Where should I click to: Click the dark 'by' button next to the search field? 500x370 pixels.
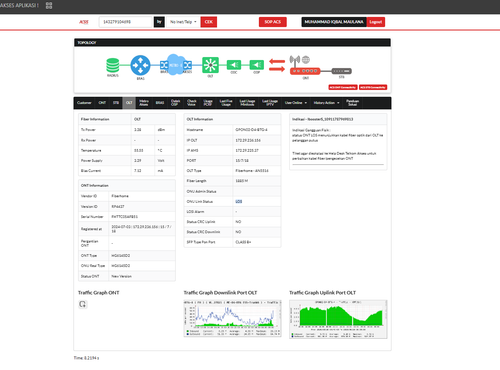coord(159,22)
